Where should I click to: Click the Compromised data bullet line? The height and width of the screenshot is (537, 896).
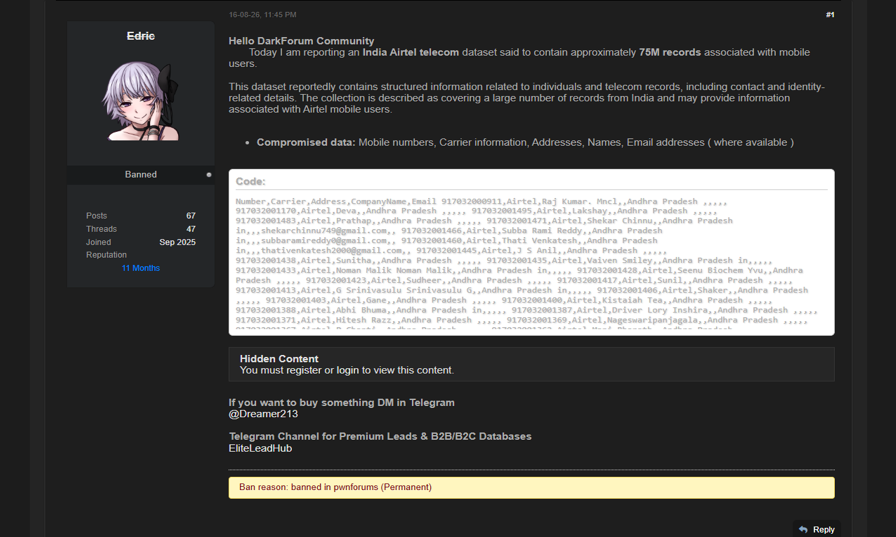[525, 143]
